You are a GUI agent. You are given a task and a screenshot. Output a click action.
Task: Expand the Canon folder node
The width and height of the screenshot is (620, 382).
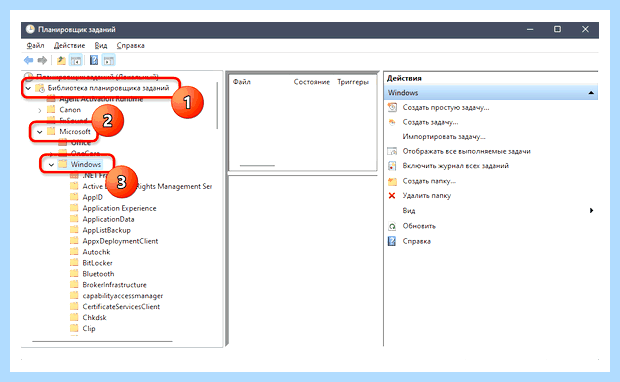coord(40,110)
